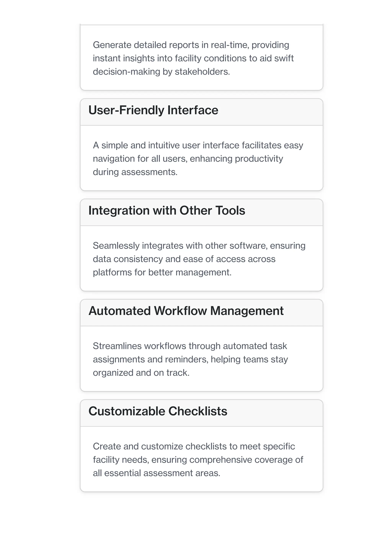Viewport: 392px width, 555px height.
Task: Click the 'all essential assessment areas' line
Action: (x=157, y=473)
